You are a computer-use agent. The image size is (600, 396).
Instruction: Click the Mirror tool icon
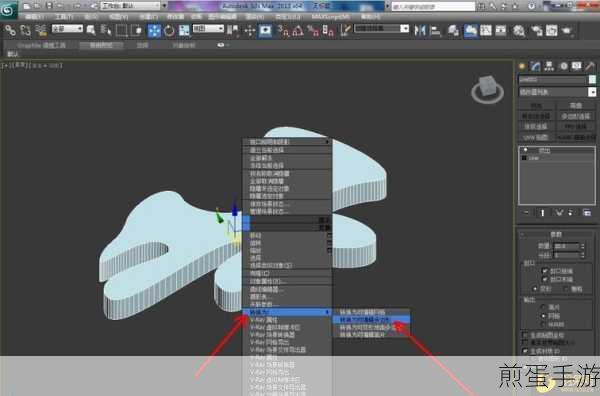pyautogui.click(x=420, y=30)
